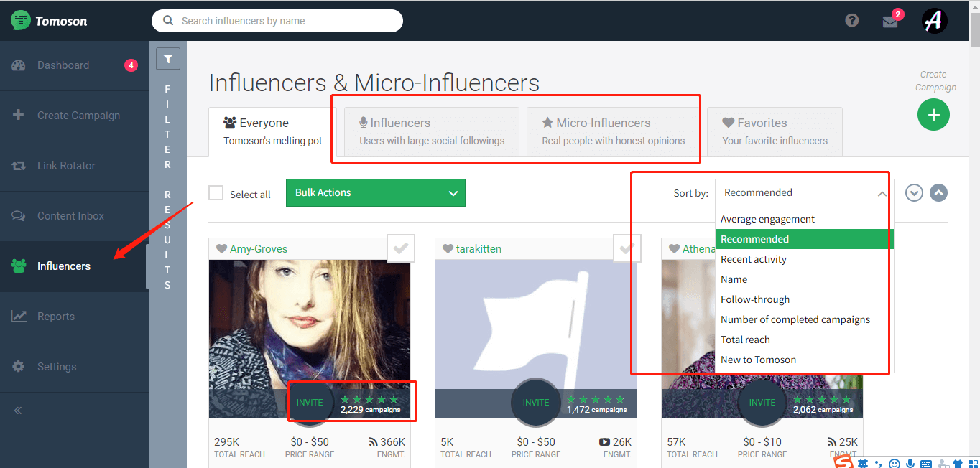Viewport: 980px width, 468px height.
Task: Click the search influencers by name field
Action: click(277, 21)
